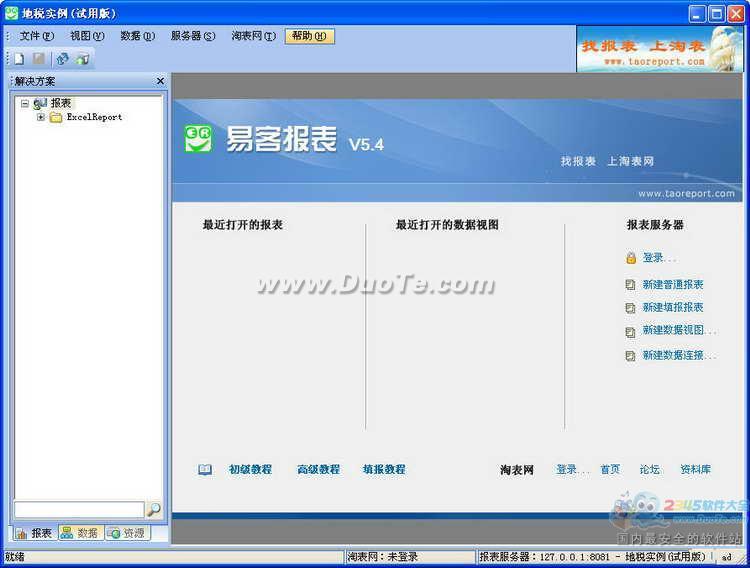The width and height of the screenshot is (750, 568).
Task: Click the 报表 root node icon in tree
Action: 40,103
